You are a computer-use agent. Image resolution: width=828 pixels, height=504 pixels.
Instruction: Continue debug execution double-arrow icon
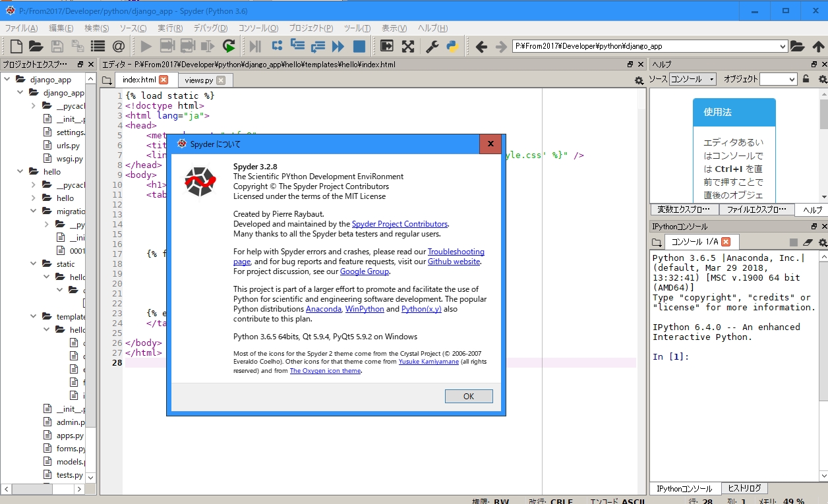(x=338, y=46)
